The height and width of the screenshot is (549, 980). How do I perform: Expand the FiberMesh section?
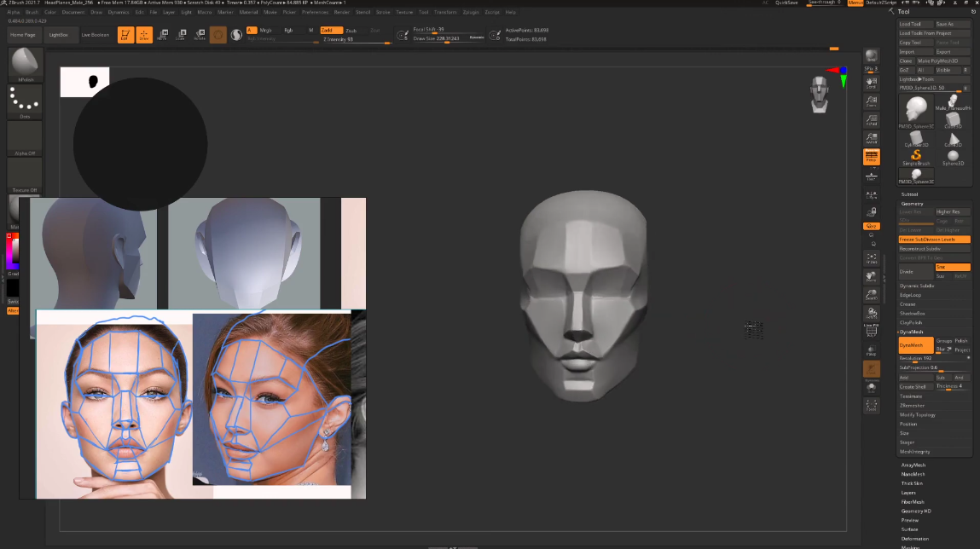(913, 501)
